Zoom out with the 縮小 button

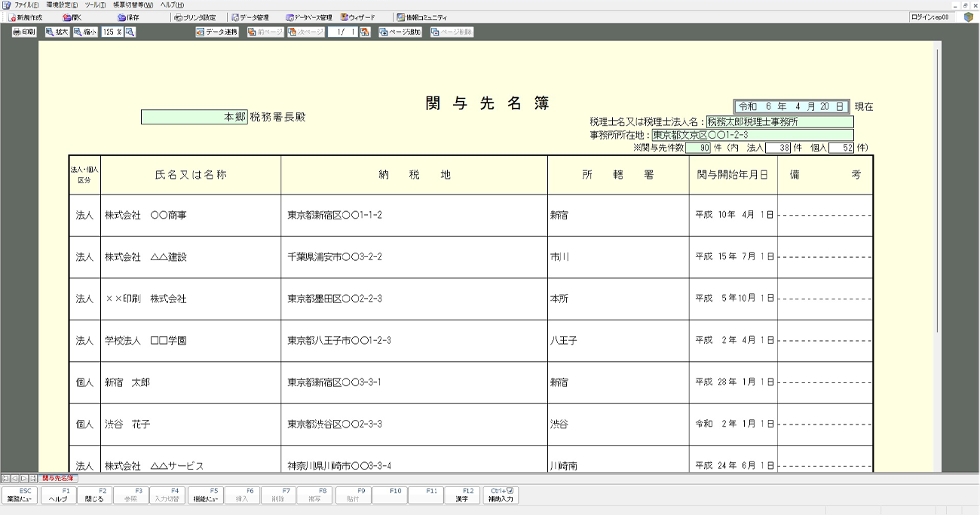(x=85, y=32)
